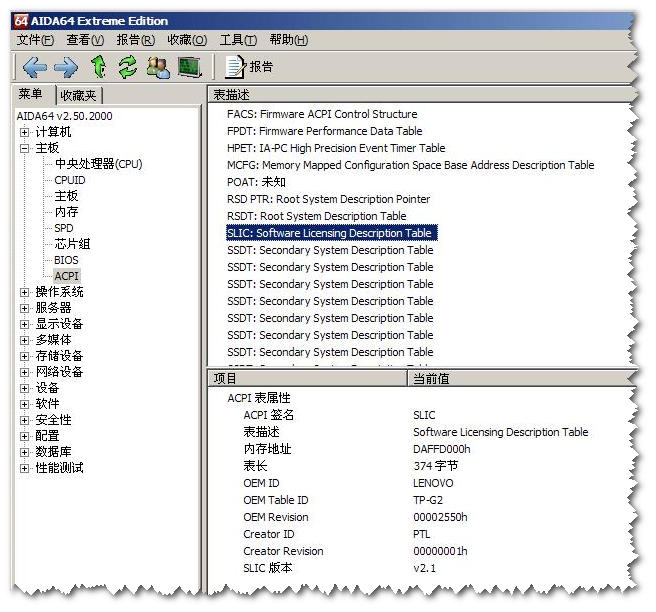The image size is (656, 612).
Task: Expand the 数据库 tree node
Action: coord(24,452)
